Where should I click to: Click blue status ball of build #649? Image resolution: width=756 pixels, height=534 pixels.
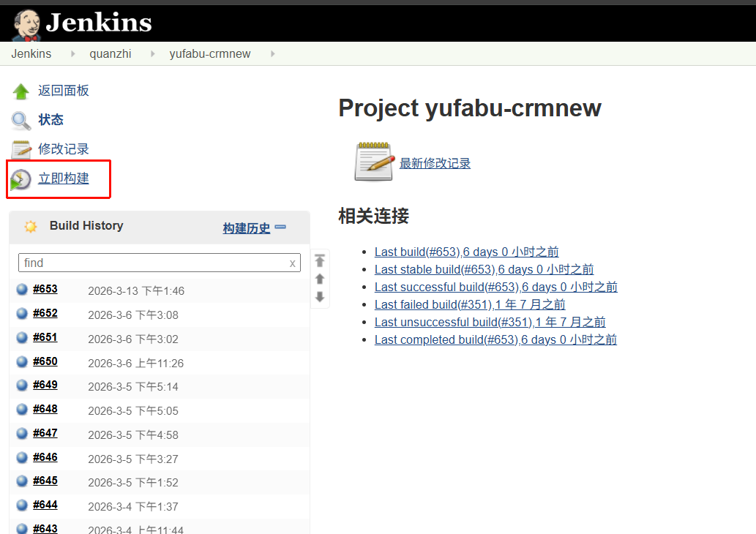point(22,385)
